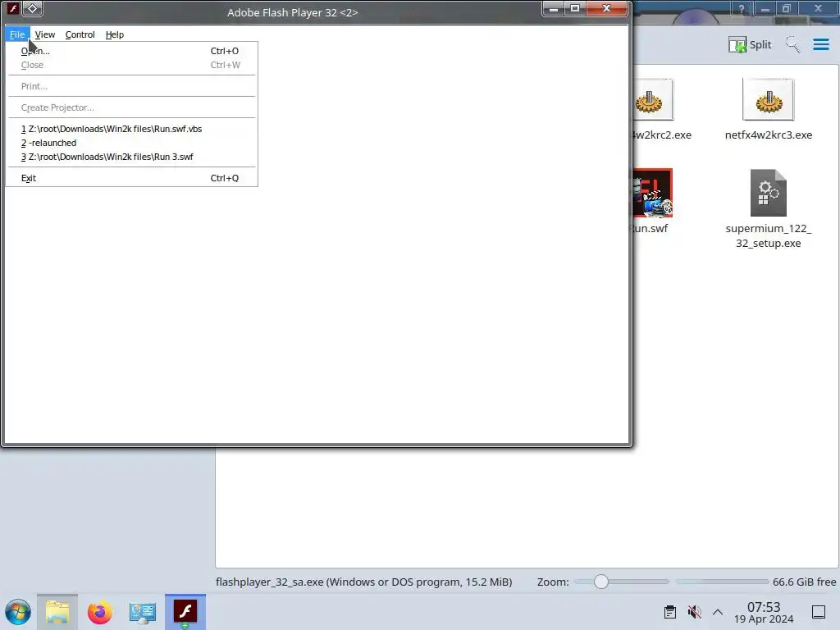Maximize the Adobe Flash Player window
The height and width of the screenshot is (630, 840).
click(x=575, y=8)
